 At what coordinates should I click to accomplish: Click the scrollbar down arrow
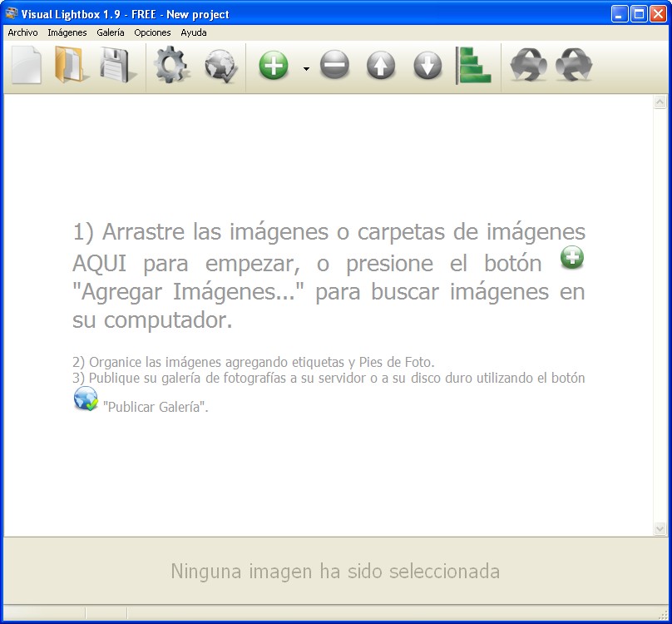660,529
